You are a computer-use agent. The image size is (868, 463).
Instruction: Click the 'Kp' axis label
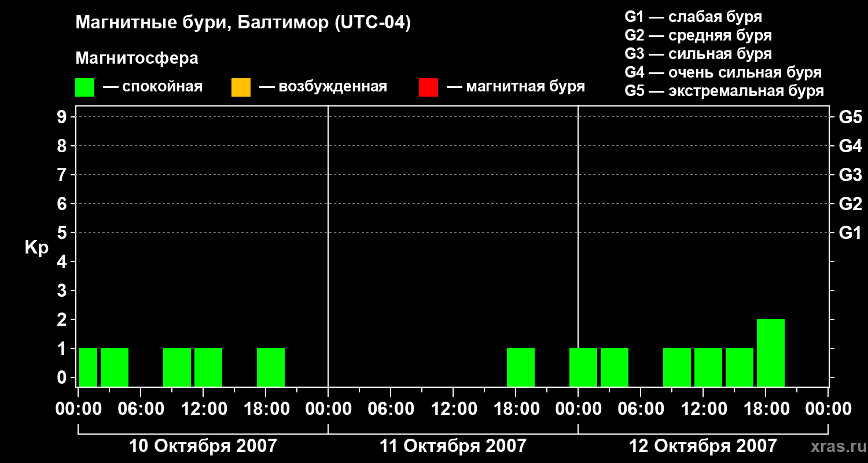coord(36,248)
